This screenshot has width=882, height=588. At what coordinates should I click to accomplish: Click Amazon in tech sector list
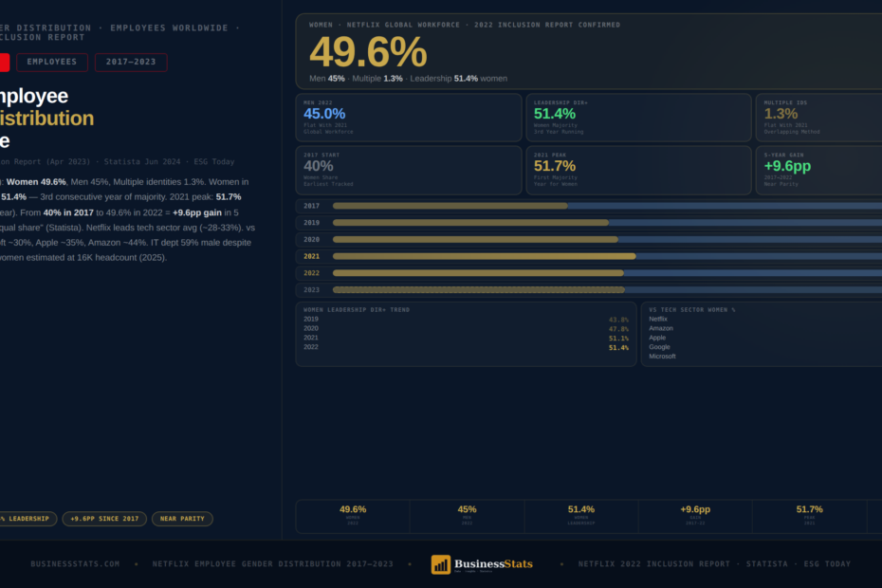pos(661,328)
